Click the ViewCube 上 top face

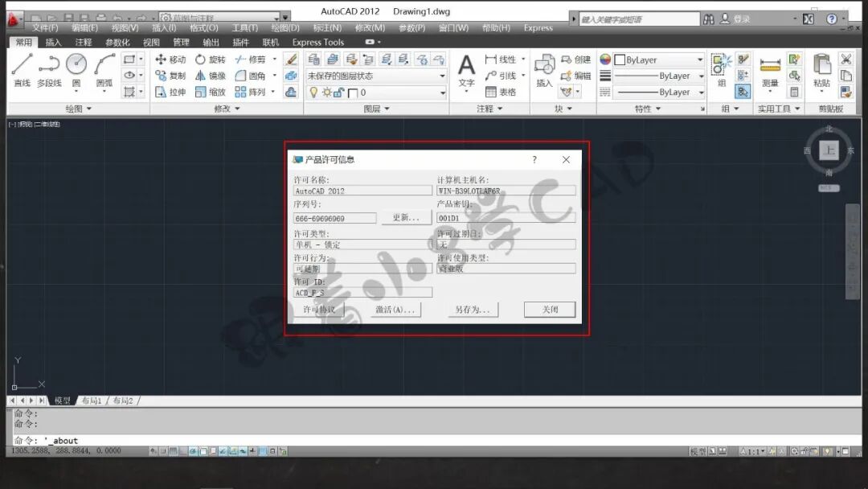pos(829,150)
